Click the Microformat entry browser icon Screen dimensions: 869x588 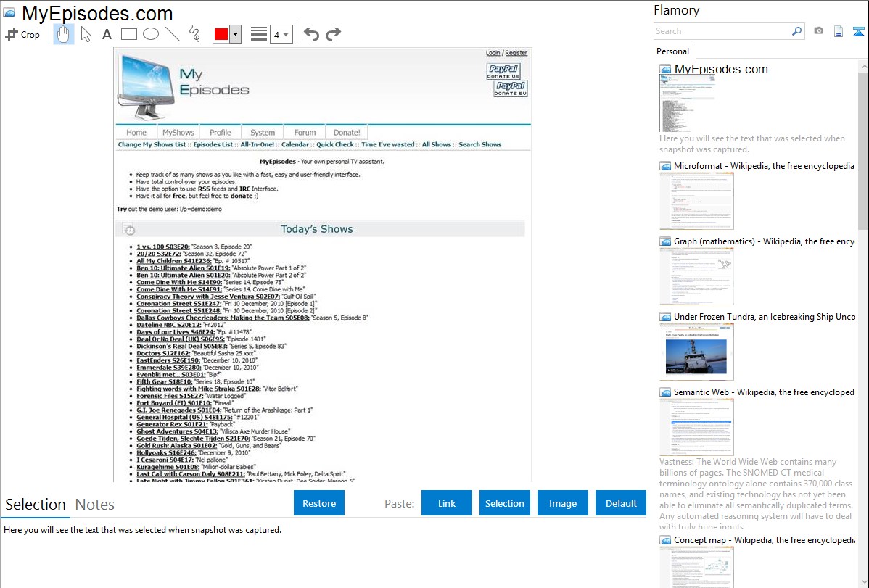point(665,166)
